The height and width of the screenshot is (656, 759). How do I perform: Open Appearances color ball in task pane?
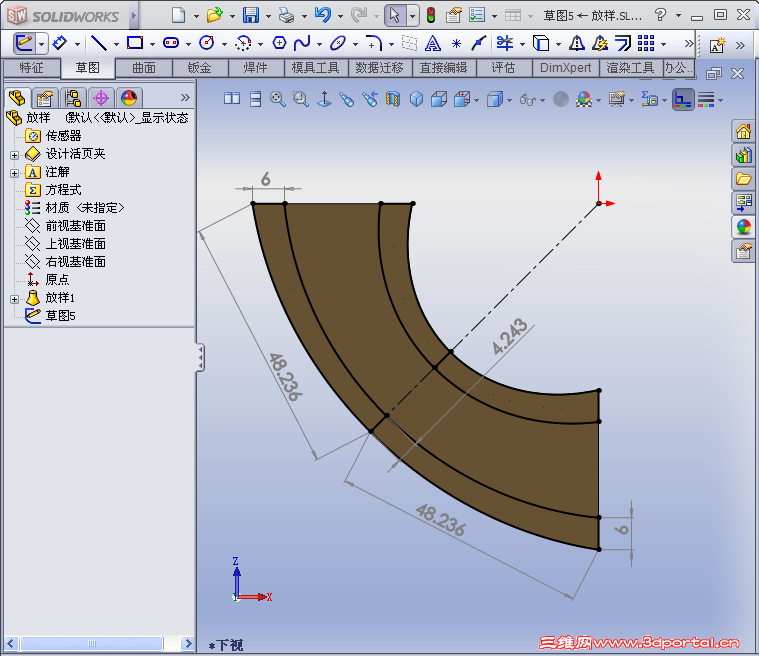743,226
